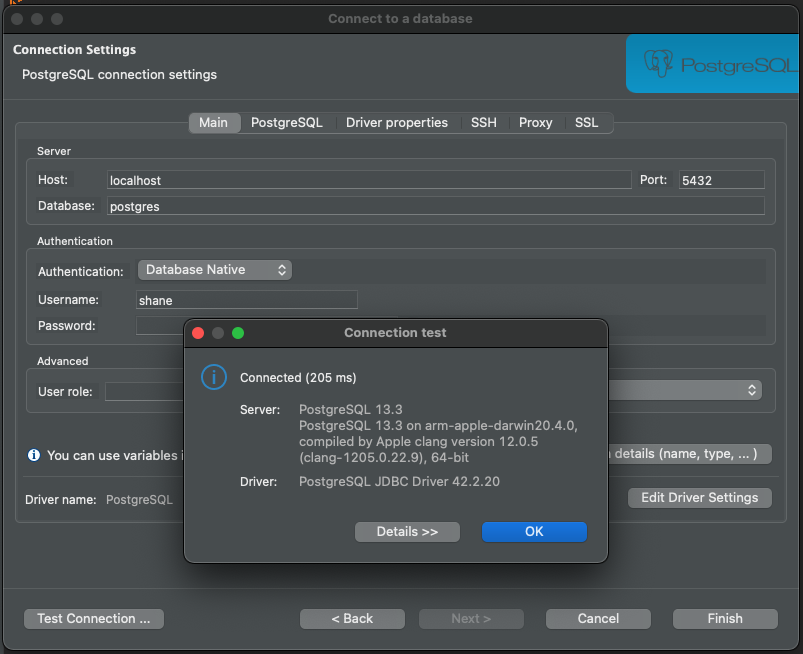
Task: Click the Test Connection ... button
Action: point(94,619)
